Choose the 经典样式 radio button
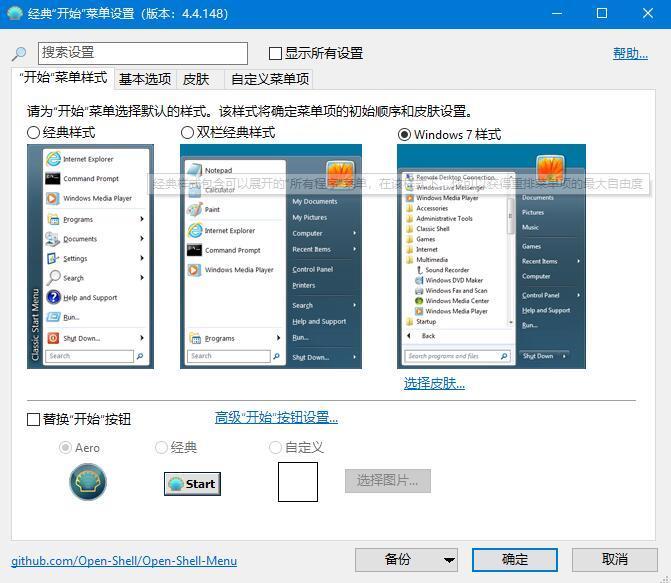 coord(34,133)
